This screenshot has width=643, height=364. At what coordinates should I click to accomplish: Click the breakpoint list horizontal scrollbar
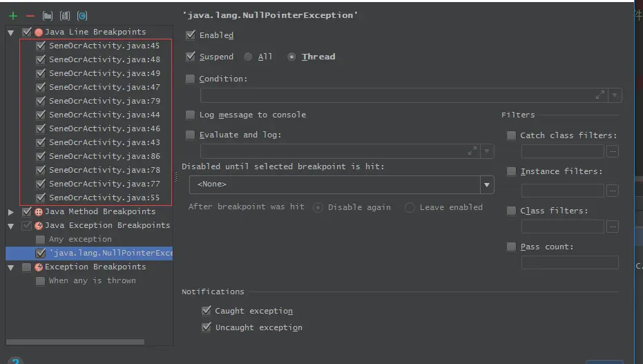75,342
